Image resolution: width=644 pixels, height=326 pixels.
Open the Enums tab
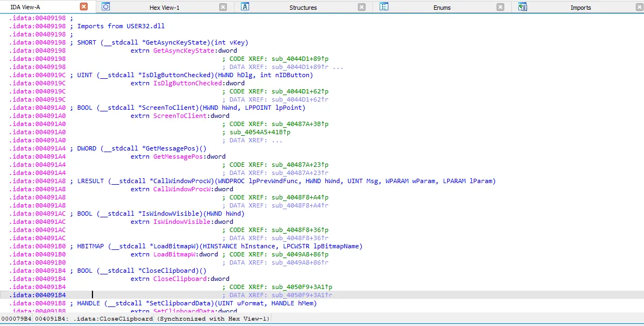click(x=442, y=8)
